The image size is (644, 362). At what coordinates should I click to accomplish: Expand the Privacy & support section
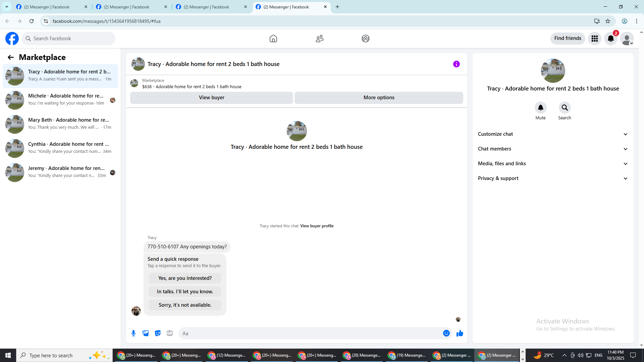(x=553, y=178)
